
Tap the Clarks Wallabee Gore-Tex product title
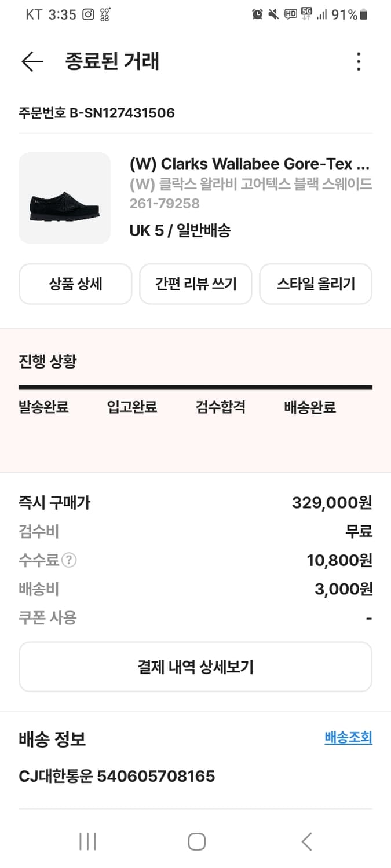tap(249, 164)
